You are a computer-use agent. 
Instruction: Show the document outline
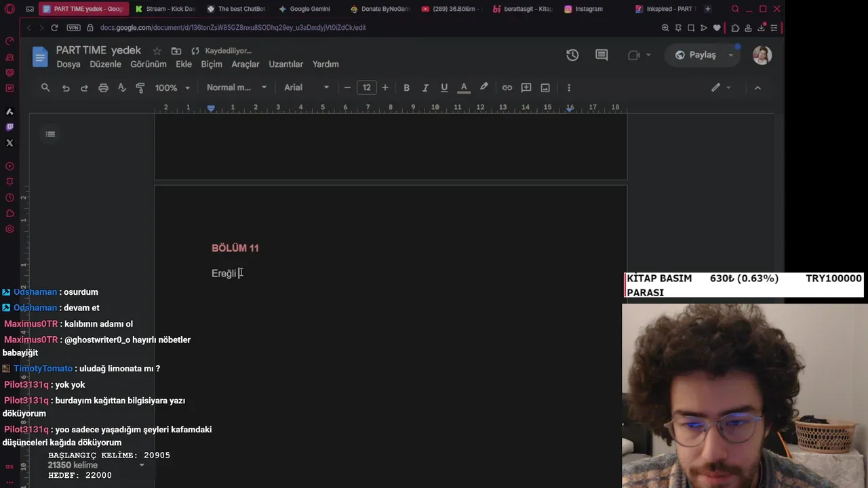[x=50, y=134]
